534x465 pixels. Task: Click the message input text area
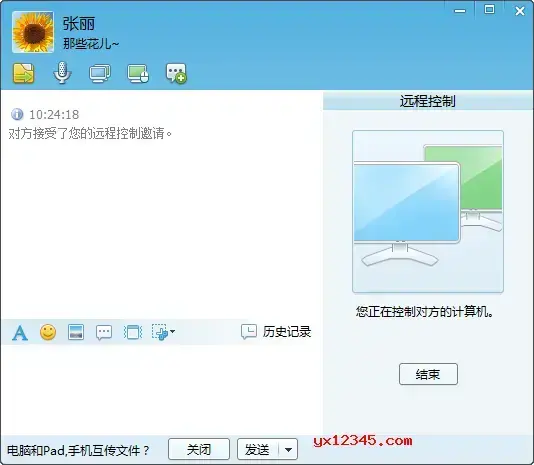[161, 389]
